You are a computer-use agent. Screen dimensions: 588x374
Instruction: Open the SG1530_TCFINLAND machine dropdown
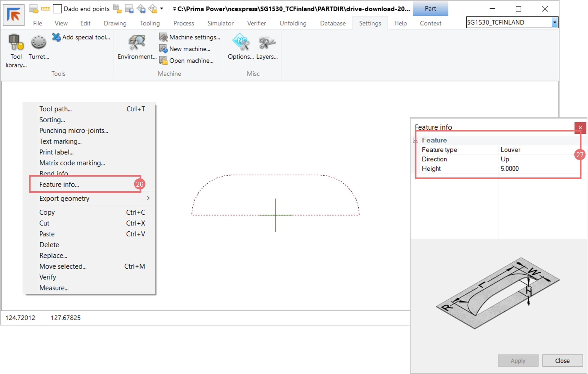point(554,22)
